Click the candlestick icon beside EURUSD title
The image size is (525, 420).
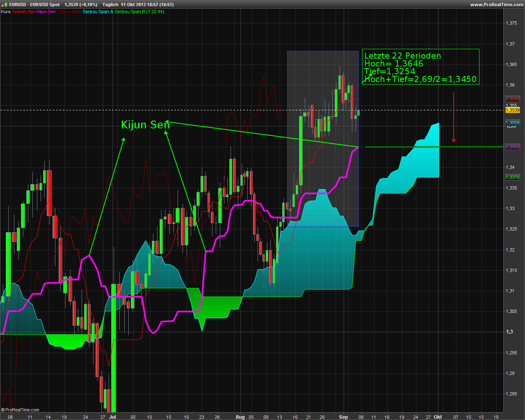(4, 4)
